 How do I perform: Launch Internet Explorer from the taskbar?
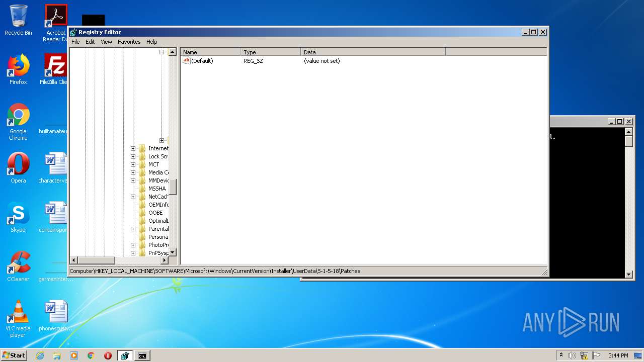click(40, 355)
